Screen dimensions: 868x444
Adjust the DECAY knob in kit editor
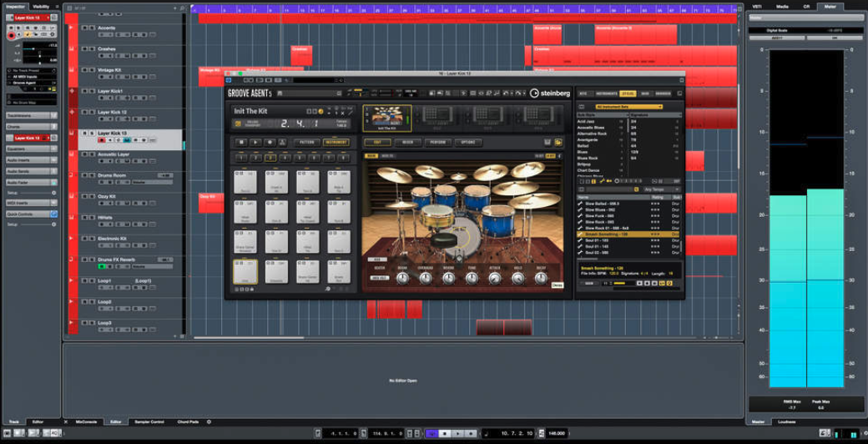[x=541, y=277]
